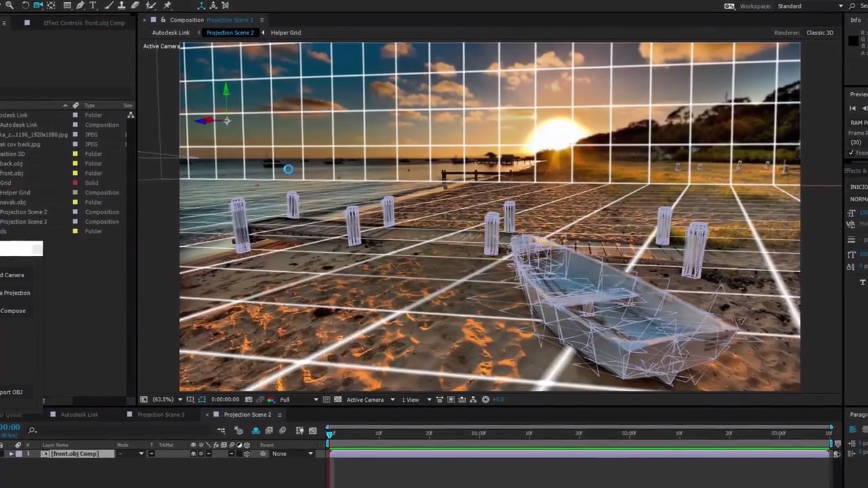Click the graph editor button in timeline

[313, 430]
